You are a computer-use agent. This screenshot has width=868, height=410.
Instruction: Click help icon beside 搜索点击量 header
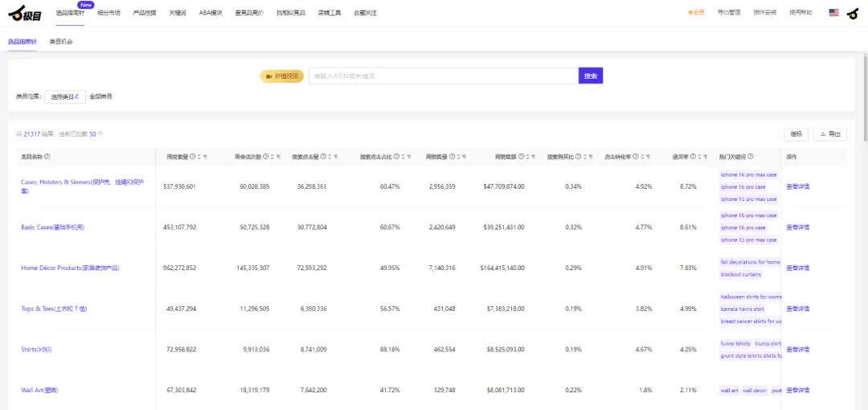(x=323, y=157)
